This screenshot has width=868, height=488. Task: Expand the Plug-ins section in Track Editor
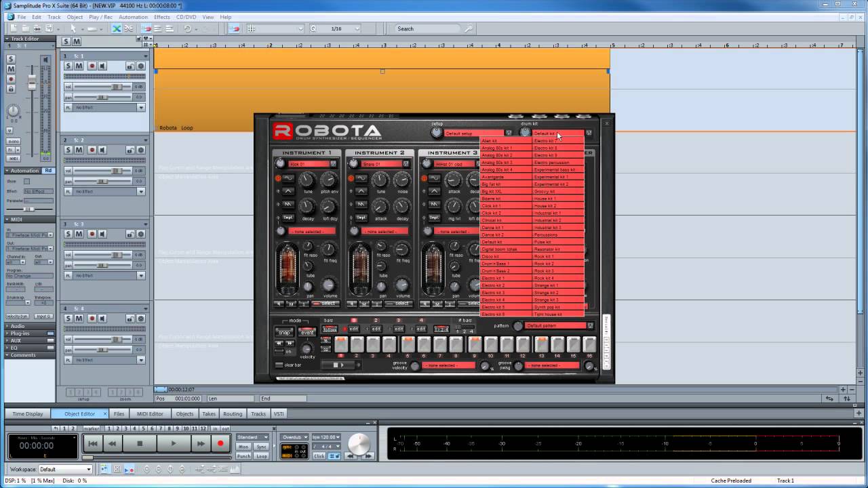click(8, 333)
